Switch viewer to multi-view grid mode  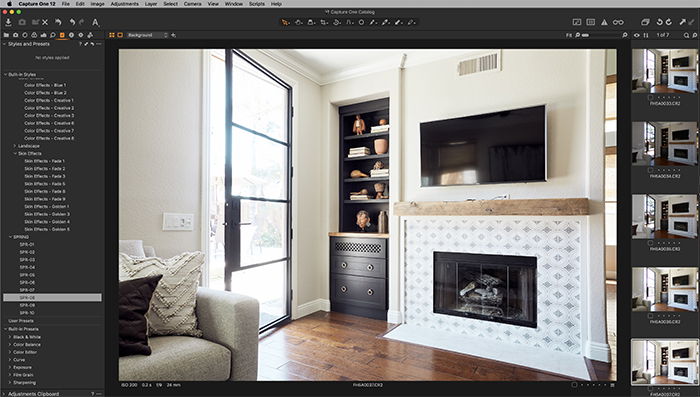tap(112, 35)
